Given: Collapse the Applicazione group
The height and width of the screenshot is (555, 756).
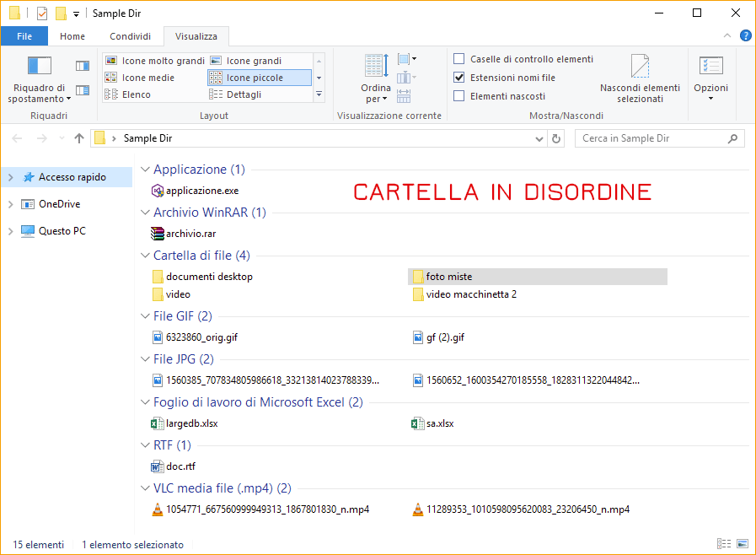Looking at the screenshot, I should pyautogui.click(x=144, y=169).
